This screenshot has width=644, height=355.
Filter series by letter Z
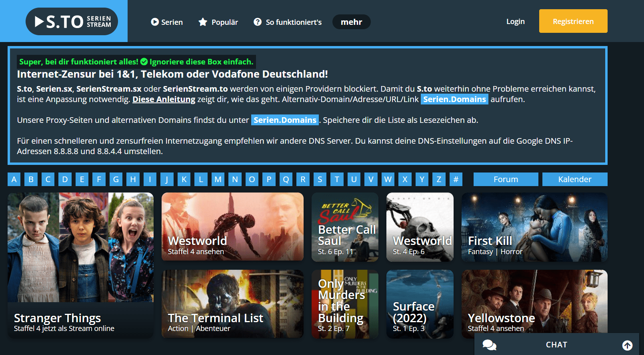pyautogui.click(x=439, y=179)
